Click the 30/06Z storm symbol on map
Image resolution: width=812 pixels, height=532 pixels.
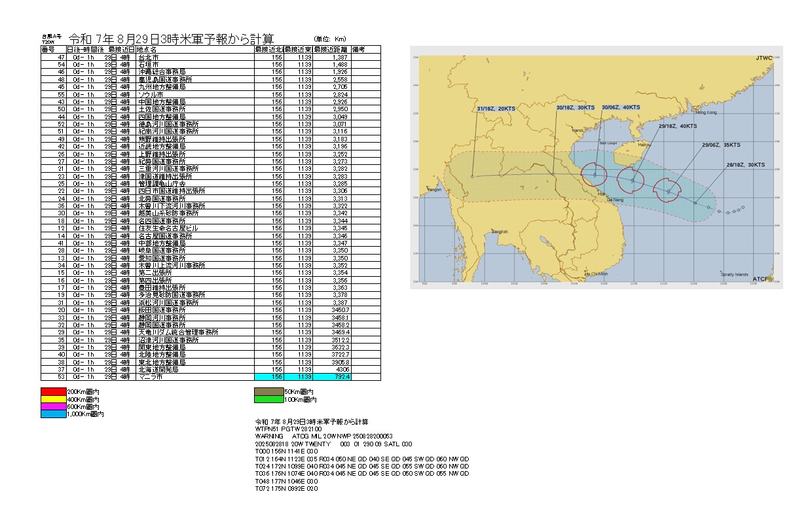coord(595,175)
